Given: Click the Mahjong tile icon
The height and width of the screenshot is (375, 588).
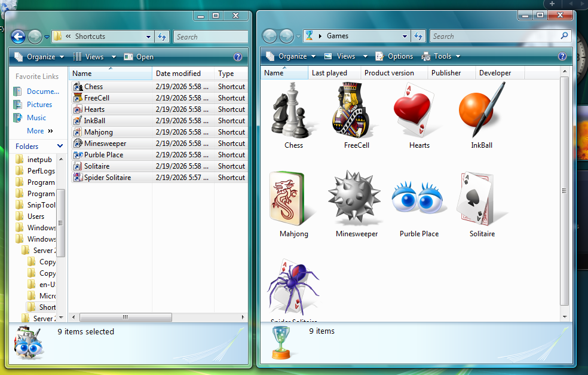Looking at the screenshot, I should coord(293,200).
